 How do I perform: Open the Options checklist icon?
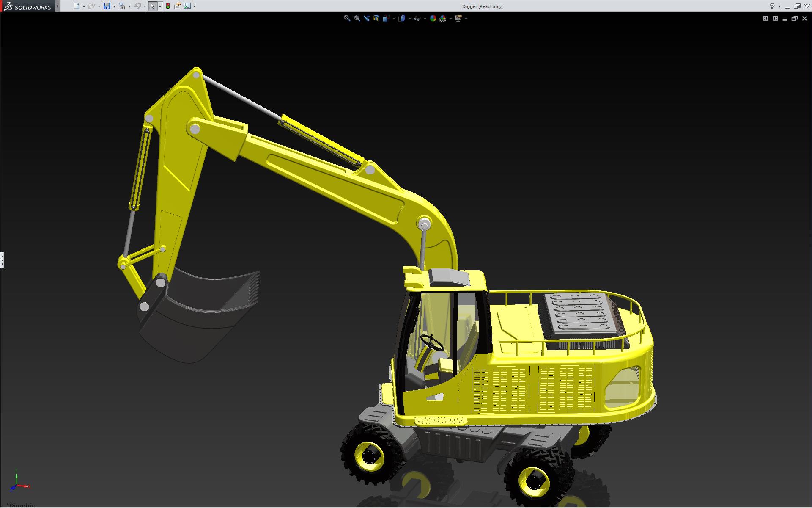(187, 6)
